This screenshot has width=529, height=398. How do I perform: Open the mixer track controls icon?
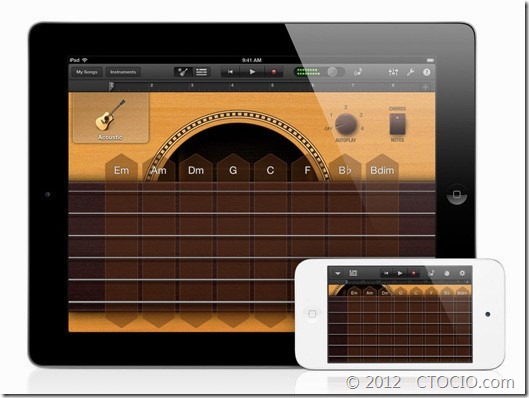point(393,72)
